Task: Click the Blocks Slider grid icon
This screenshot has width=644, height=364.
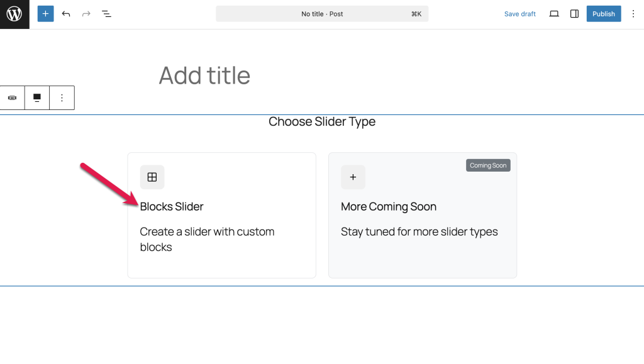Action: click(x=152, y=177)
